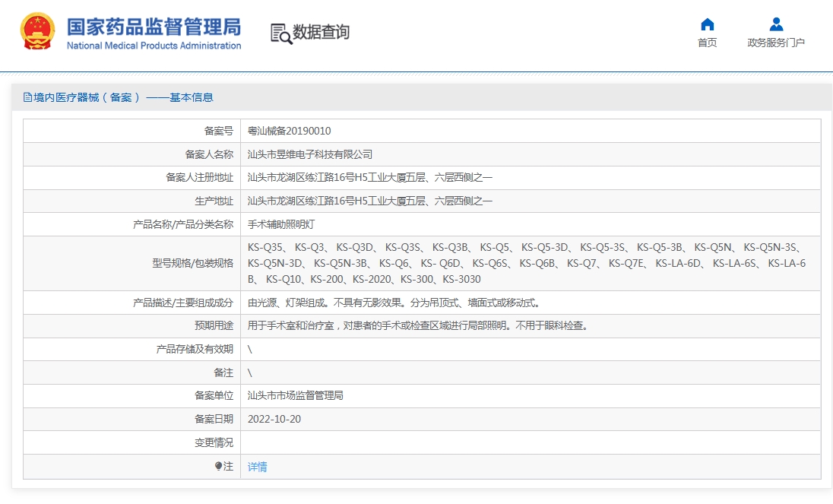Select the registered address value in 备案人注册地址 row

tap(369, 177)
